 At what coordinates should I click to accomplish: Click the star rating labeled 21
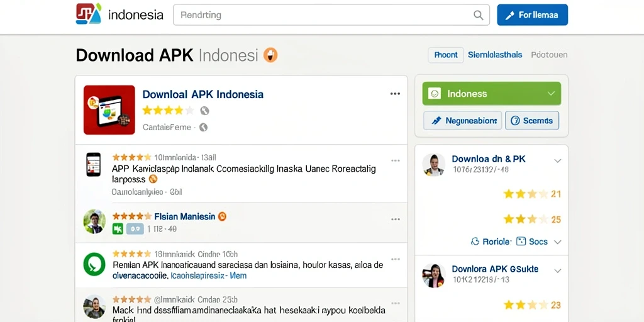click(x=526, y=194)
